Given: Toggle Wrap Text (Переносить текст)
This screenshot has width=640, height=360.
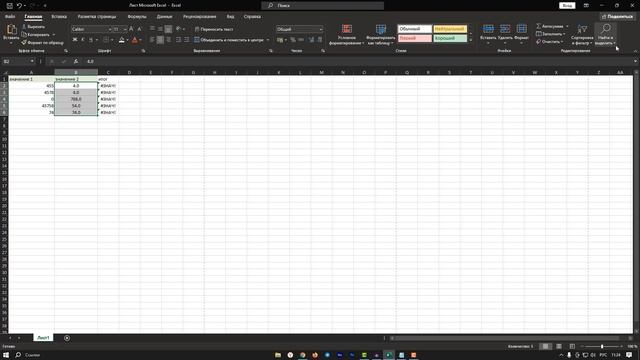Looking at the screenshot, I should (214, 29).
